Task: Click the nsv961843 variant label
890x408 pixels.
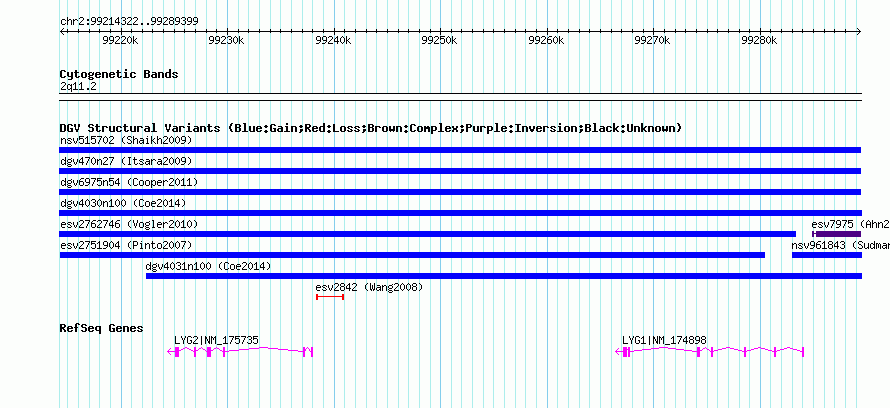Action: pyautogui.click(x=841, y=245)
